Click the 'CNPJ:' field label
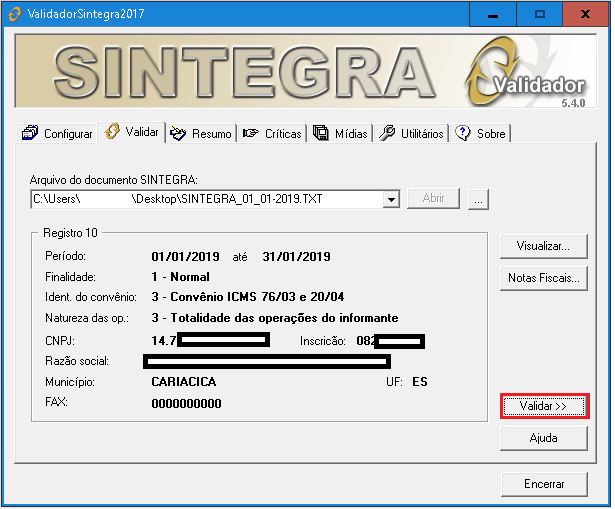The image size is (615, 509). pyautogui.click(x=60, y=342)
